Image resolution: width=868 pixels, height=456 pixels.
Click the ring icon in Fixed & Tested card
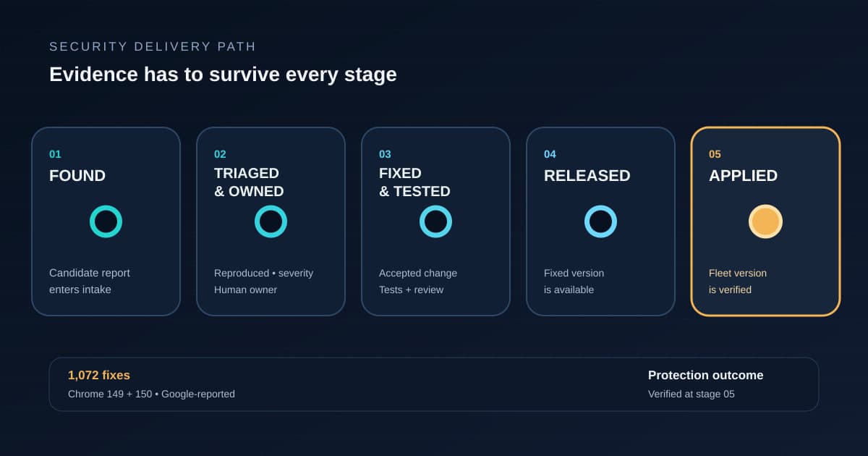coord(435,221)
